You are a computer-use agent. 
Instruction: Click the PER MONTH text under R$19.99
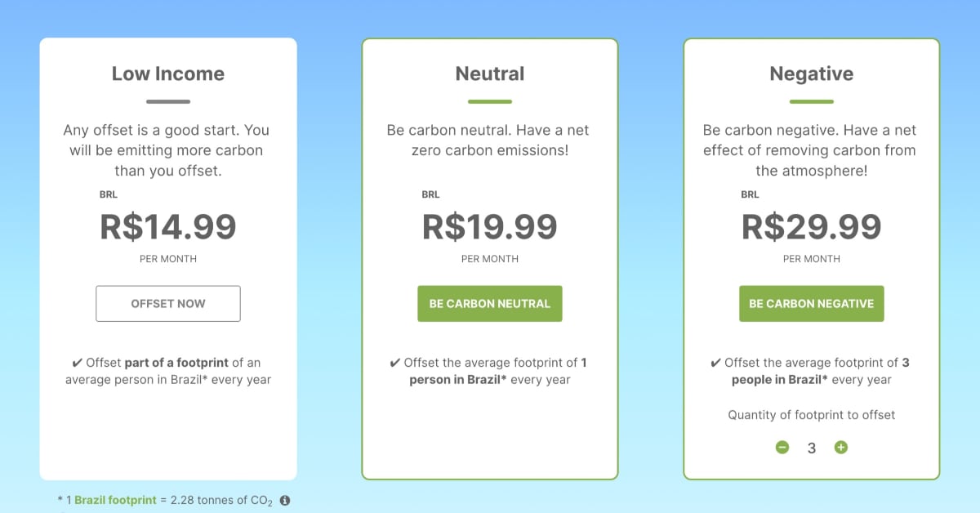[x=490, y=259]
